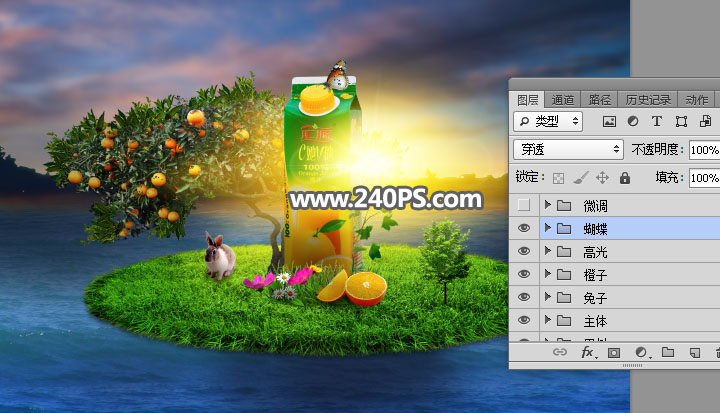The height and width of the screenshot is (413, 720).
Task: Filter layers by pixel image type
Action: (609, 121)
